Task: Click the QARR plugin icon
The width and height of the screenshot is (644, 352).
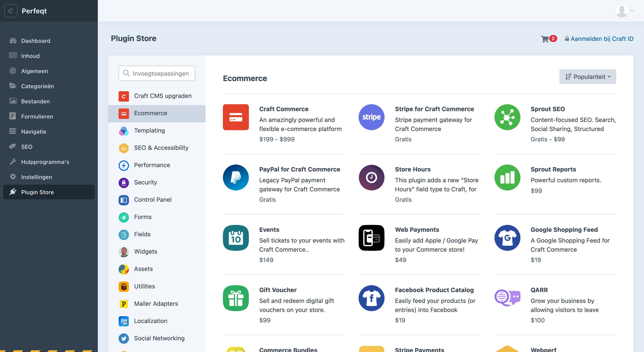Action: 507,298
